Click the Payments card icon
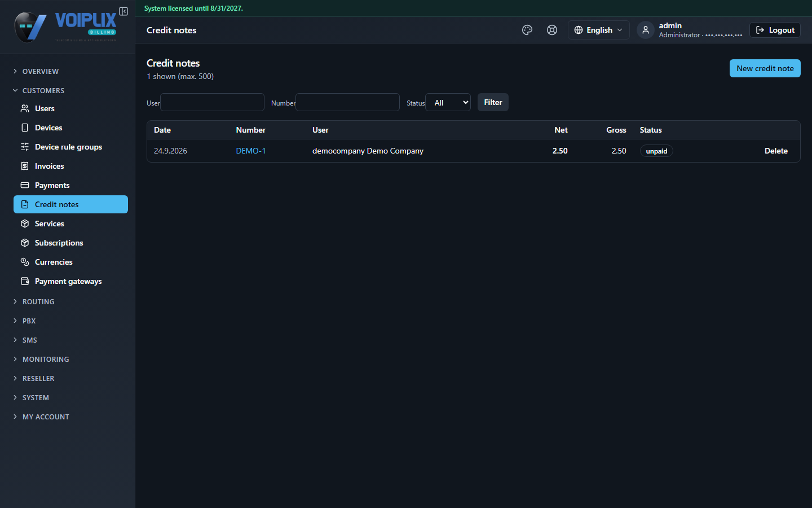 click(x=25, y=185)
